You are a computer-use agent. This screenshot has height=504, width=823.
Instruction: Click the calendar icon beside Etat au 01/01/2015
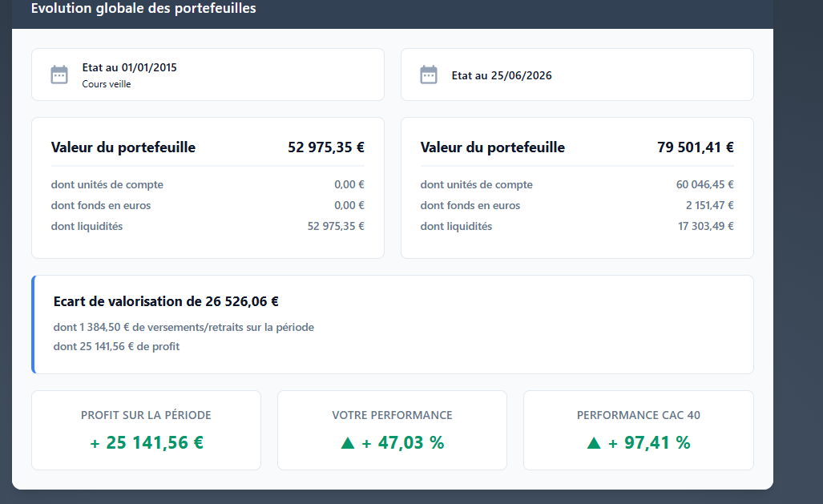click(x=59, y=75)
